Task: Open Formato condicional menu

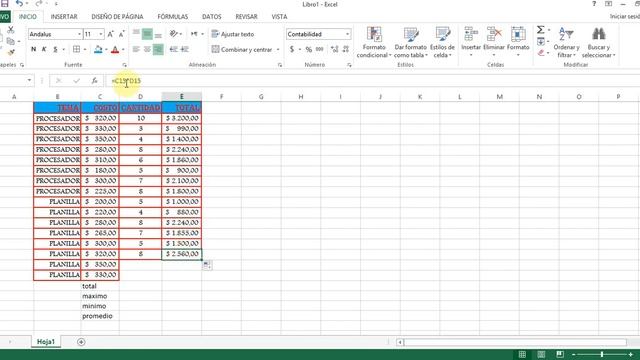Action: [374, 42]
